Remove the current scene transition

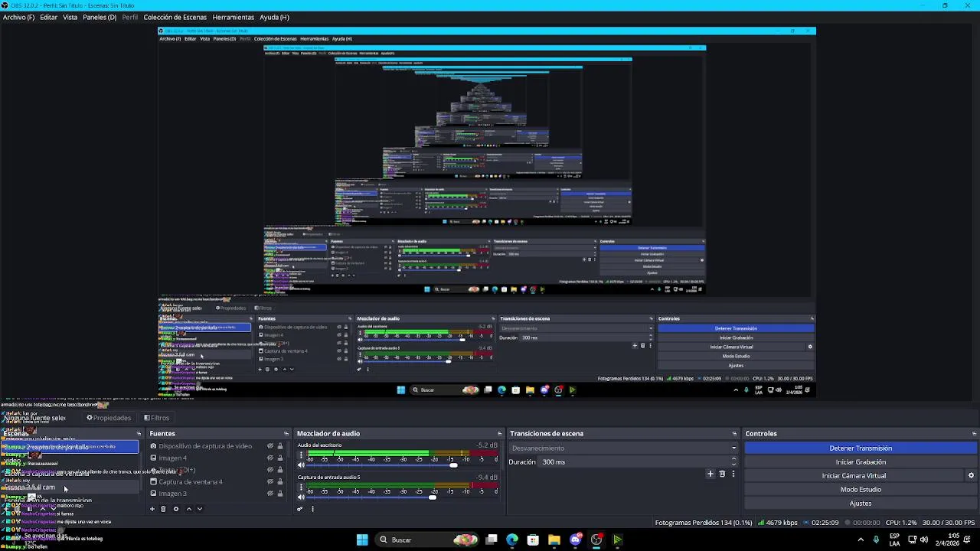click(x=722, y=474)
